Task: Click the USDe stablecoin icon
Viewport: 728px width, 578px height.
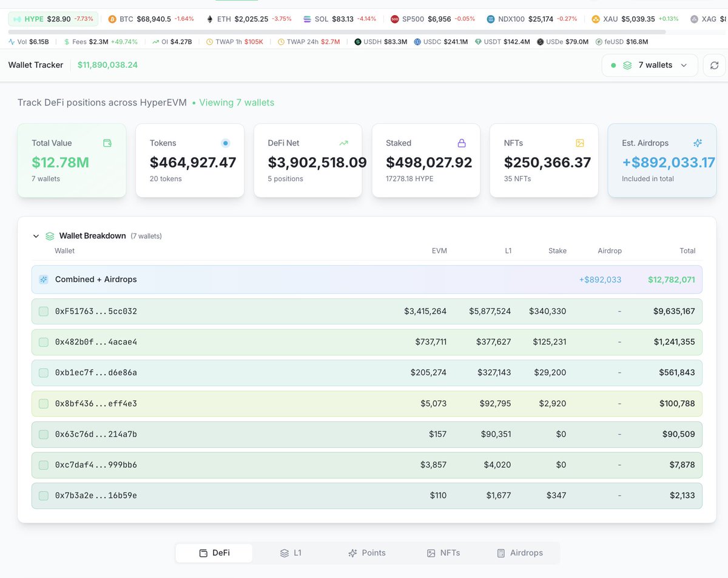Action: (541, 42)
